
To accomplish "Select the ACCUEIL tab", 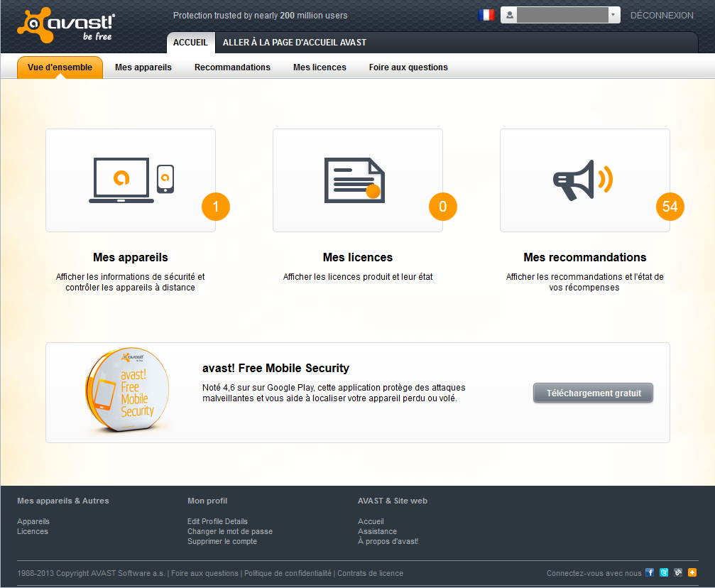I will click(190, 43).
